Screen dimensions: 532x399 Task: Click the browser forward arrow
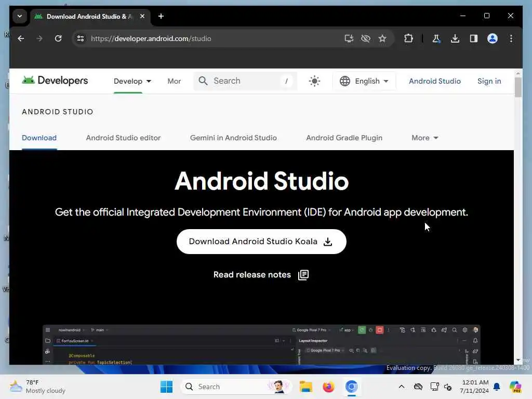coord(39,38)
